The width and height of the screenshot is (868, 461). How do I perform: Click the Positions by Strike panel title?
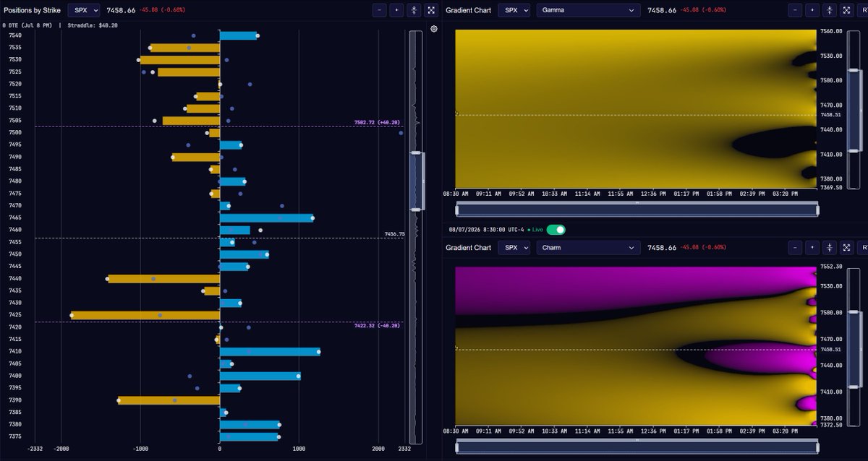[x=33, y=10]
